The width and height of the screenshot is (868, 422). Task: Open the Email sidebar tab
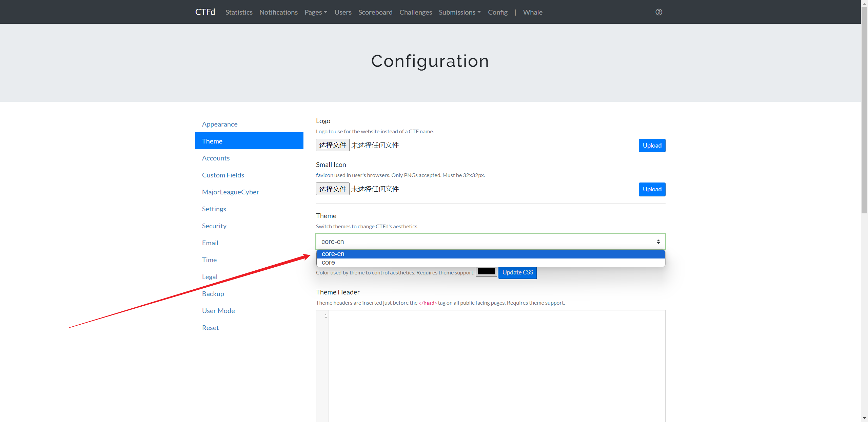[x=249, y=243]
